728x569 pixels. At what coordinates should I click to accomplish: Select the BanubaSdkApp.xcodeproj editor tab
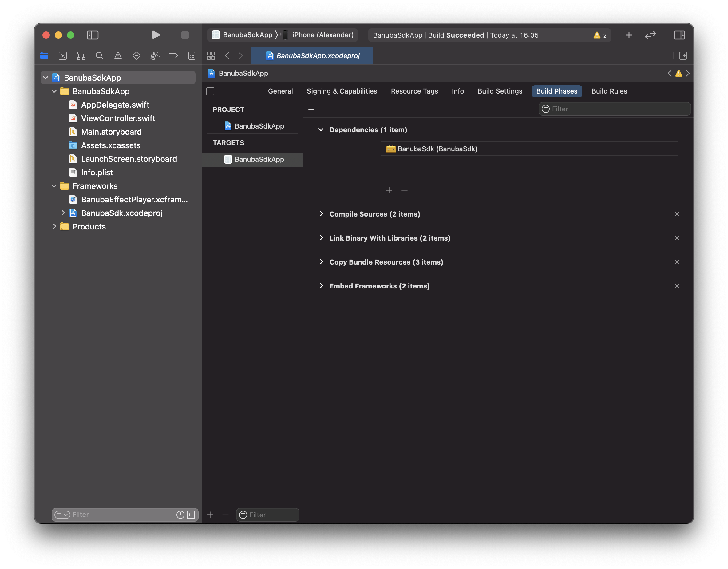pos(312,56)
